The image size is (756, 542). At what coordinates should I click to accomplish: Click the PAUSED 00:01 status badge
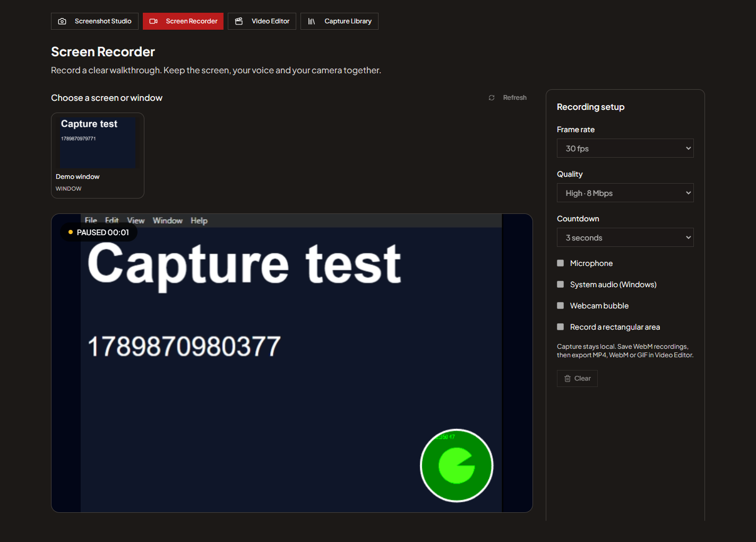[x=99, y=233]
